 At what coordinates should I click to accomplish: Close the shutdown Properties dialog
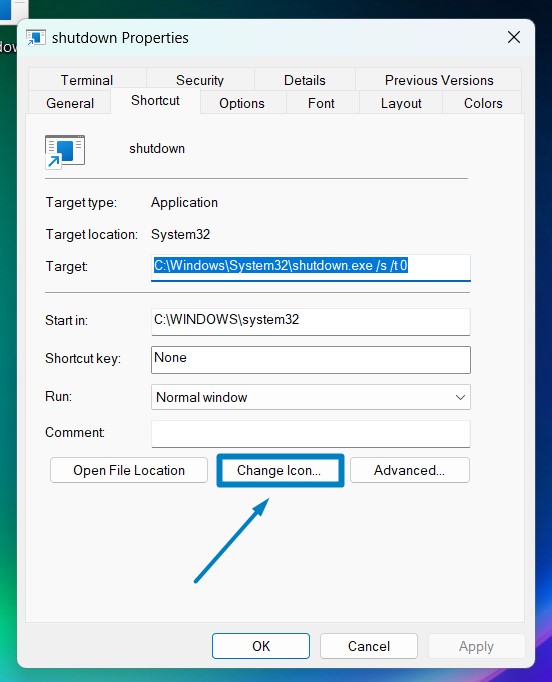[x=514, y=37]
